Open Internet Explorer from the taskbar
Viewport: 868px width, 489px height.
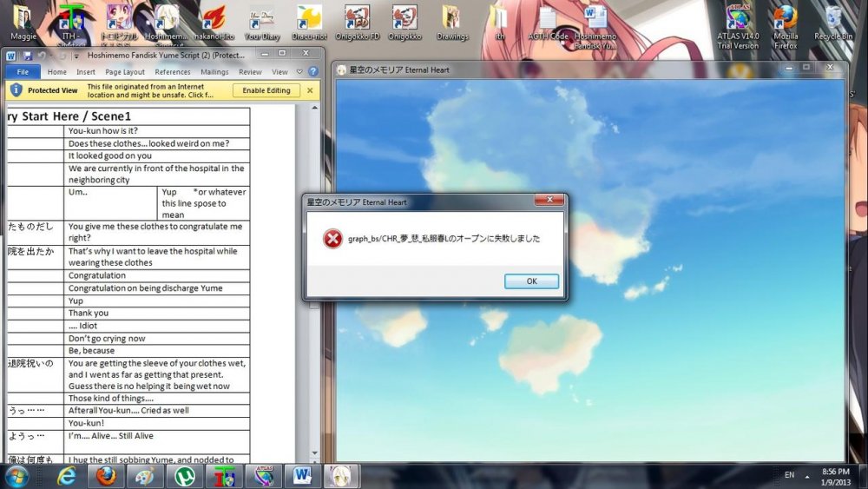pos(67,476)
